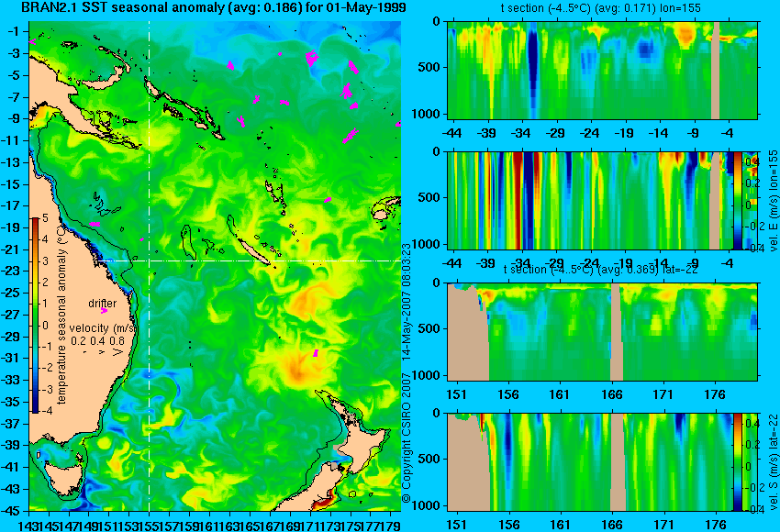Image resolution: width=780 pixels, height=532 pixels.
Task: Select the lon=155 temperature section plot
Action: click(x=602, y=70)
